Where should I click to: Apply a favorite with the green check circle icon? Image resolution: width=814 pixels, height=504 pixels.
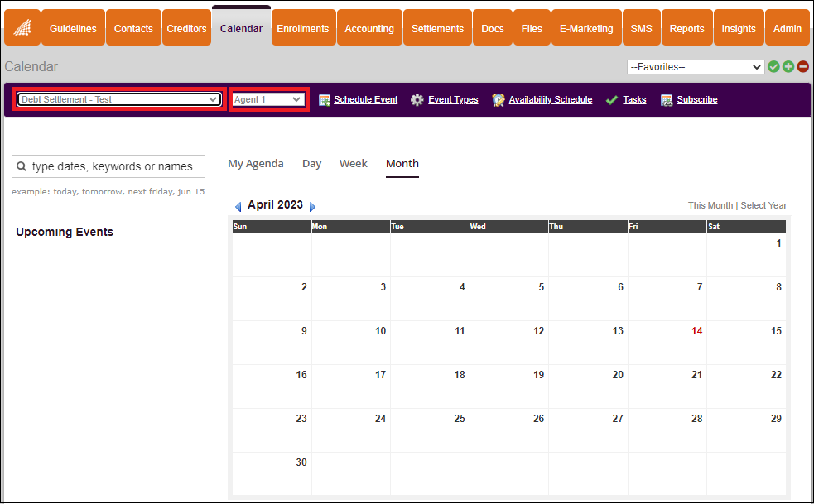(774, 66)
